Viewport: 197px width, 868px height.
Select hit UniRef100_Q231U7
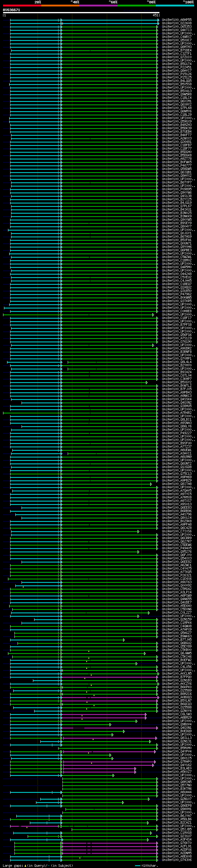tap(177, 836)
